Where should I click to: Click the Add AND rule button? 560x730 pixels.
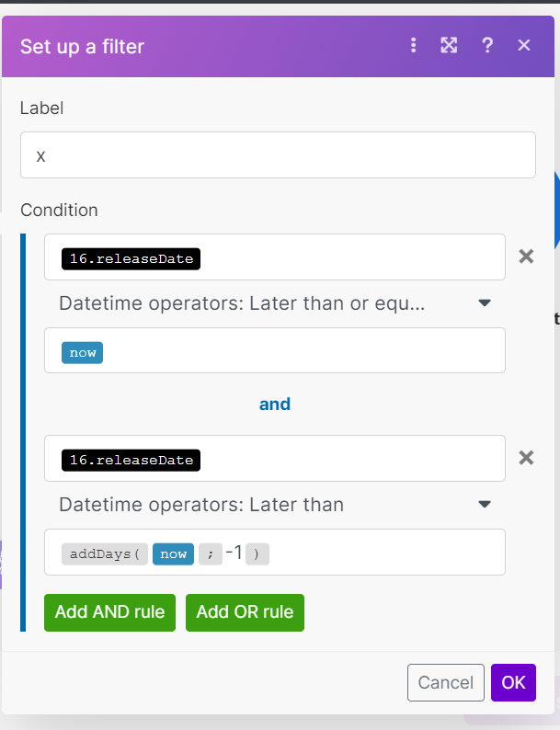coord(109,612)
